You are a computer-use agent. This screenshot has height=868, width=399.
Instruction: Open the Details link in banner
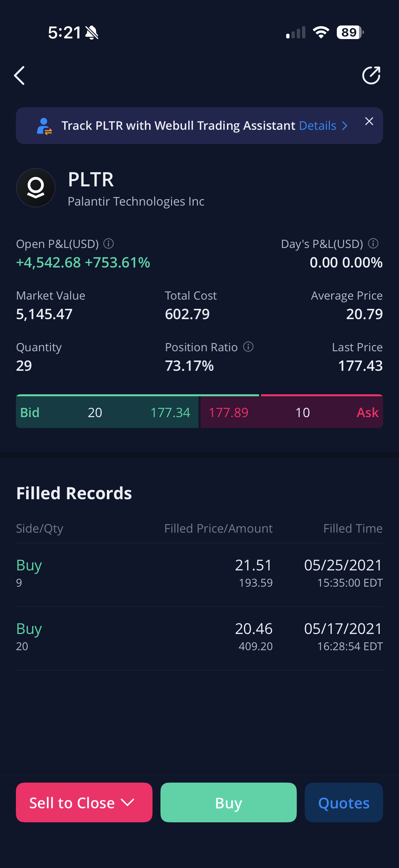coord(317,126)
